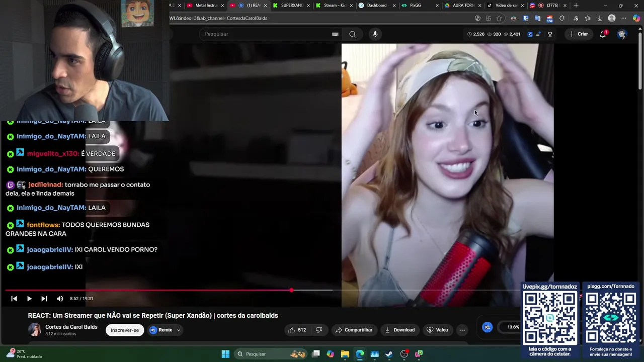Like the video with 512 likes
Viewport: 644px width, 362px height.
pyautogui.click(x=297, y=330)
